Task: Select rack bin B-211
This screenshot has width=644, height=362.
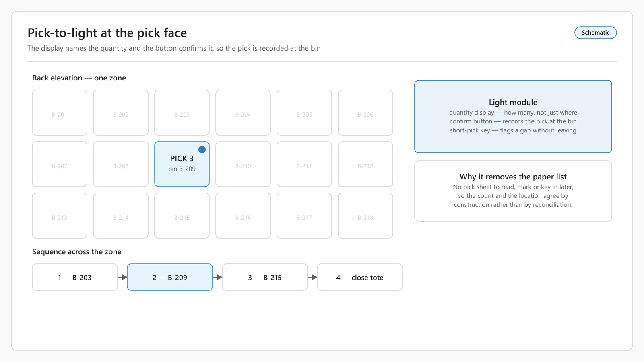Action: (304, 164)
